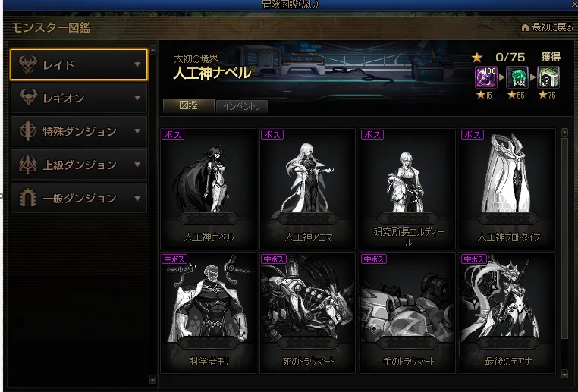Click the レギオン horned helmet icon
The height and width of the screenshot is (392, 578).
[28, 98]
